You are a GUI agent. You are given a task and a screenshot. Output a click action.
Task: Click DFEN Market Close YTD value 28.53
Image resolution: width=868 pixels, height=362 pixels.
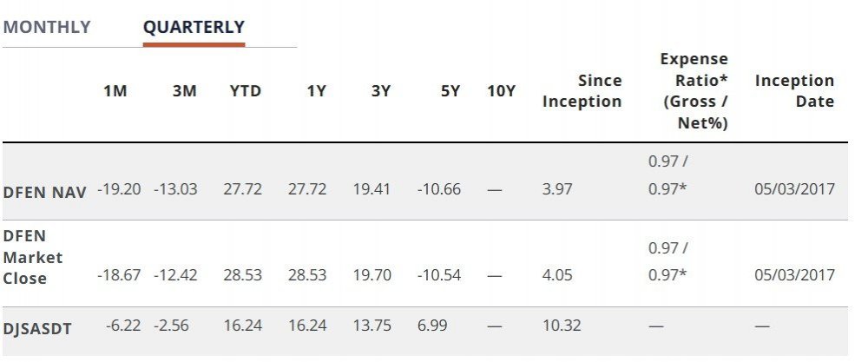[242, 275]
